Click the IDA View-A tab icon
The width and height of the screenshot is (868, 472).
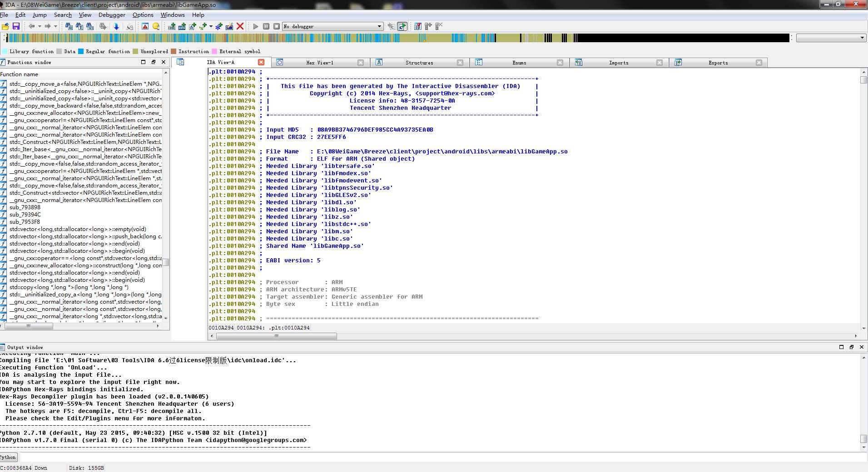(x=180, y=62)
